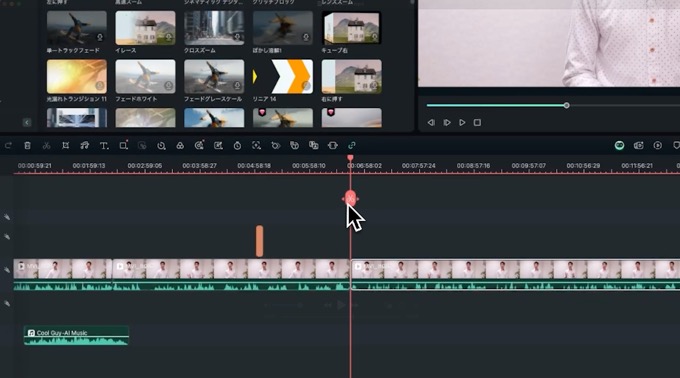Select the video clip right of playhead
Viewport: 680px width, 378px height.
tap(515, 275)
